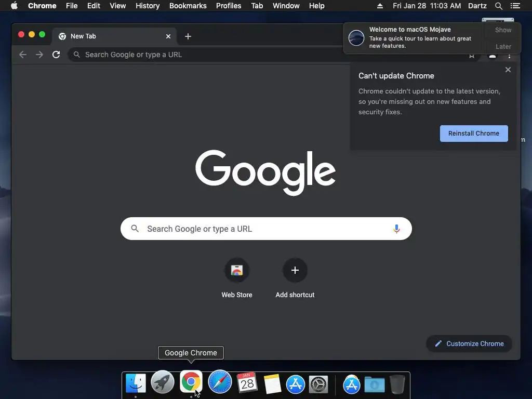532x399 pixels.
Task: Open Notes from the Dock
Action: pos(272,384)
